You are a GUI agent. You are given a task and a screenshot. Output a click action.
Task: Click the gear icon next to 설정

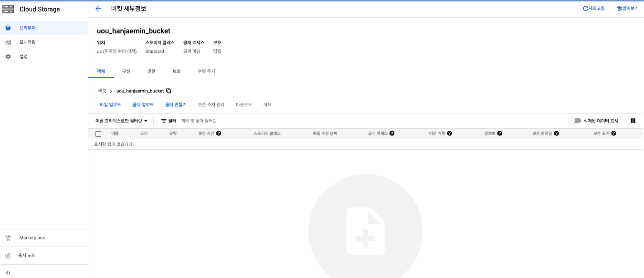pos(8,57)
